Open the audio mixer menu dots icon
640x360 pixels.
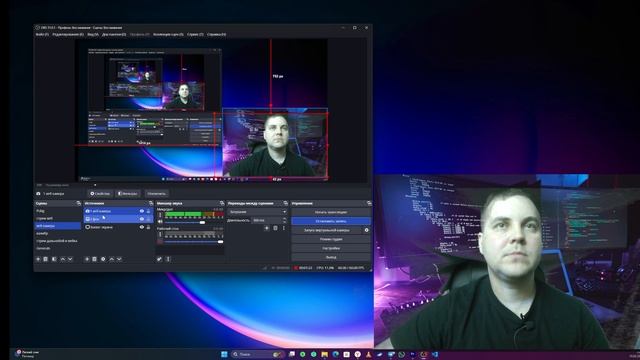(x=168, y=259)
